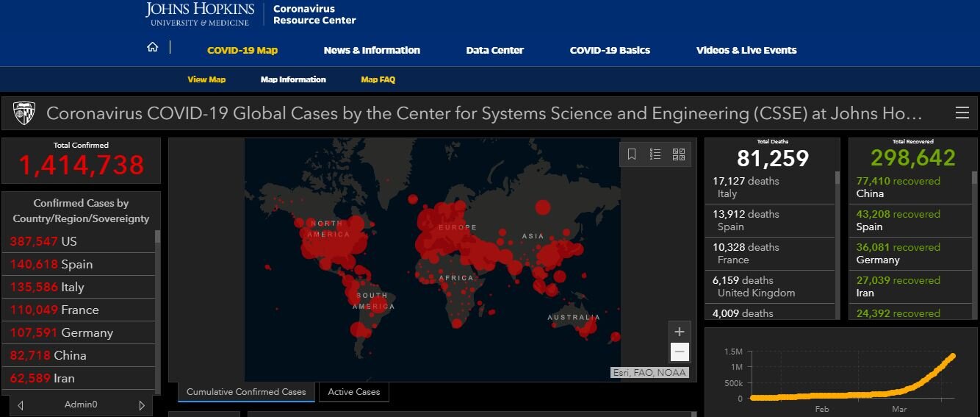980x417 pixels.
Task: Click Spain entry with 13,912 deaths
Action: coord(770,221)
